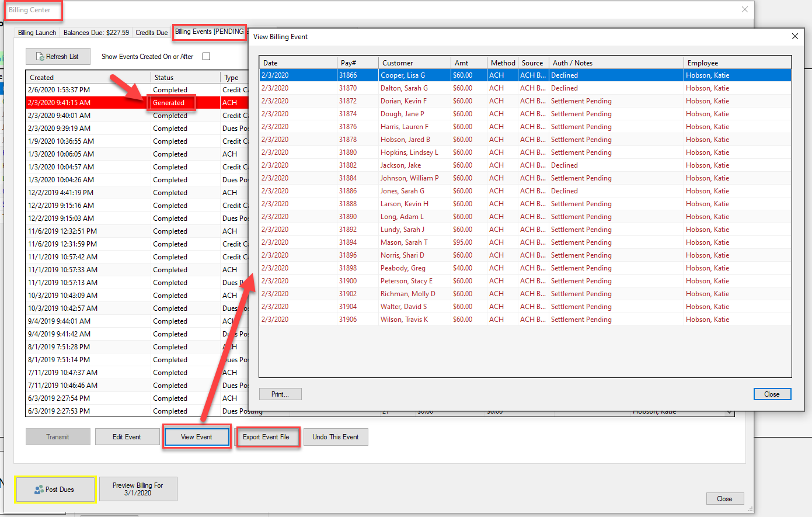
Task: Click Settlement Pending for Wilson, Travis K
Action: pyautogui.click(x=581, y=320)
